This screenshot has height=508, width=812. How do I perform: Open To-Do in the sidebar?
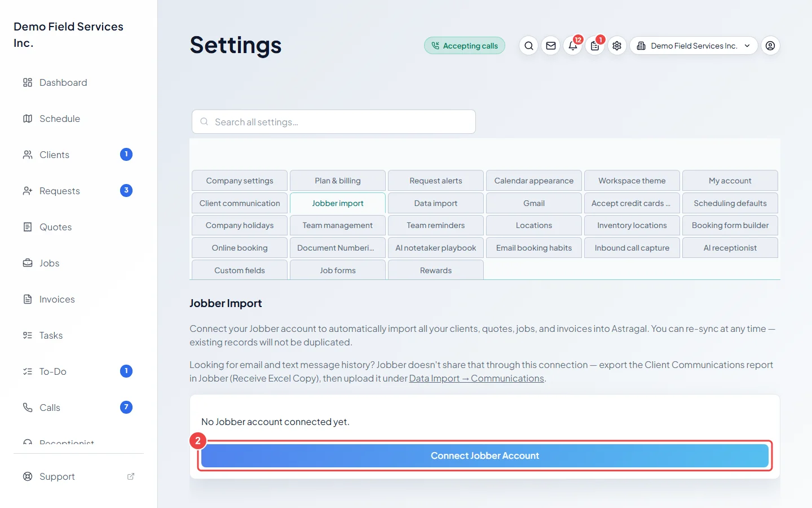79,371
